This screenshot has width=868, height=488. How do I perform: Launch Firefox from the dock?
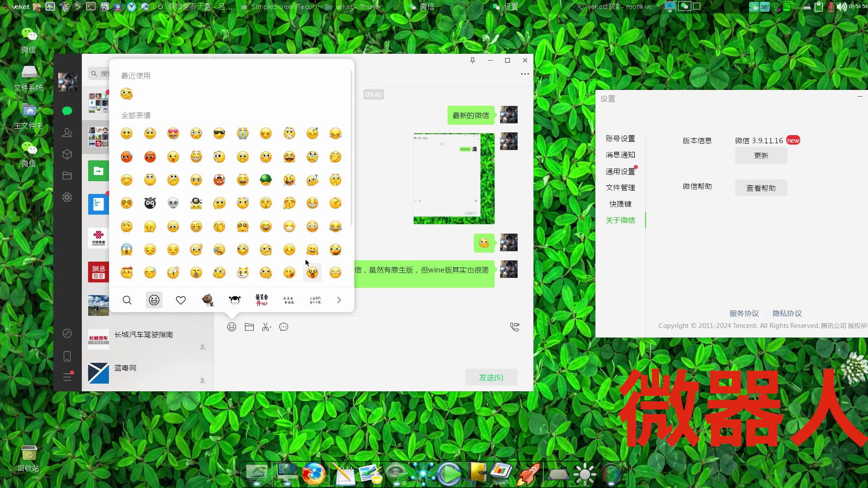tap(314, 474)
